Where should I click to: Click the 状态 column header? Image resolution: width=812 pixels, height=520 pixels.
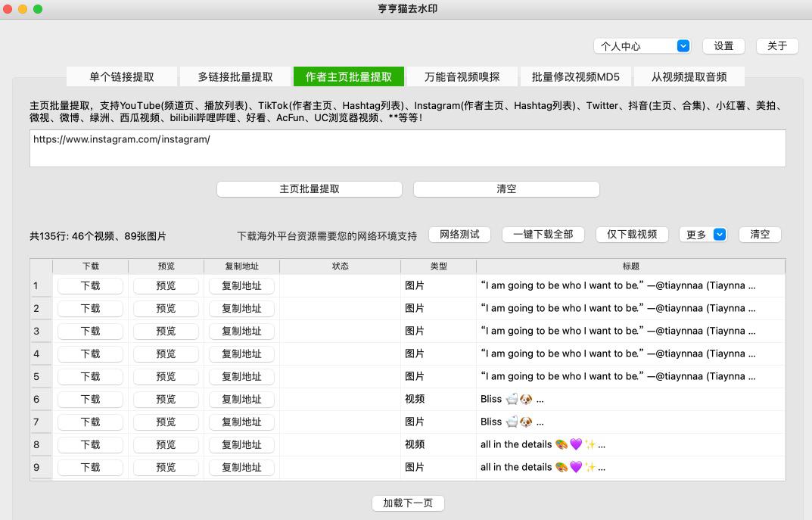coord(341,266)
